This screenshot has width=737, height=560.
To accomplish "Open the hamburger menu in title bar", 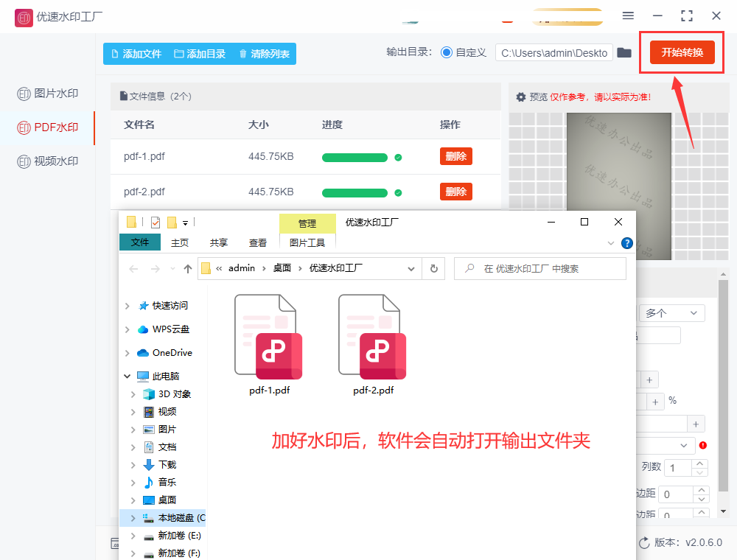I will click(x=628, y=16).
